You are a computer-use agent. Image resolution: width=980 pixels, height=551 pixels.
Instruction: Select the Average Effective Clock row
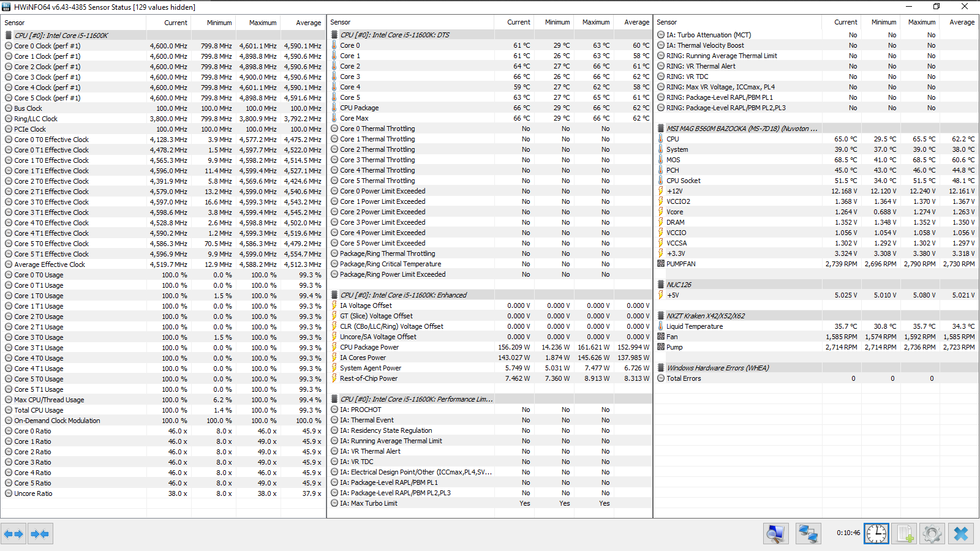point(163,264)
